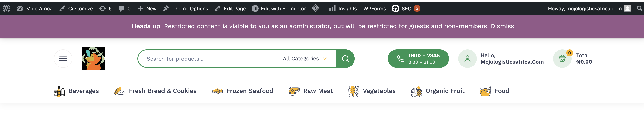Click the Edit with Elementor link
The width and height of the screenshot is (644, 118).
pyautogui.click(x=279, y=8)
